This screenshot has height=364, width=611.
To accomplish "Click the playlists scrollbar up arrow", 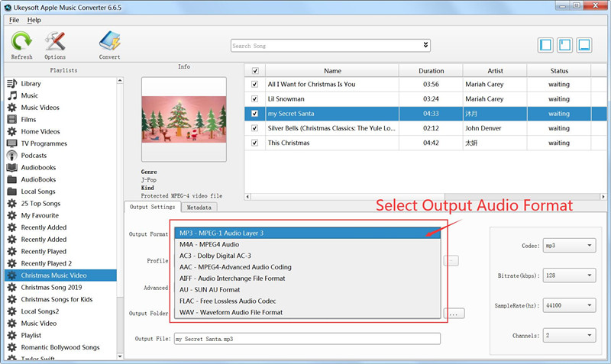I will click(x=120, y=81).
